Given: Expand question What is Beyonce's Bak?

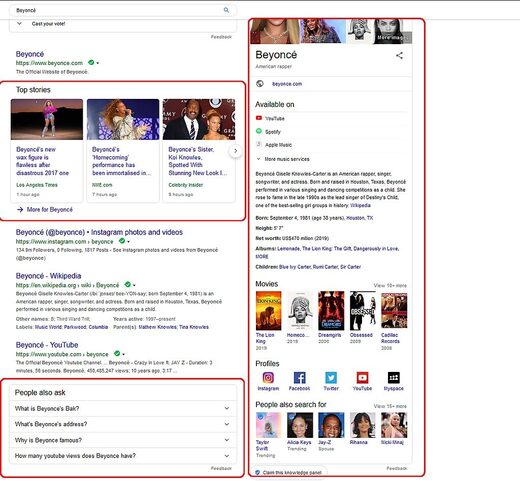Looking at the screenshot, I should point(123,408).
